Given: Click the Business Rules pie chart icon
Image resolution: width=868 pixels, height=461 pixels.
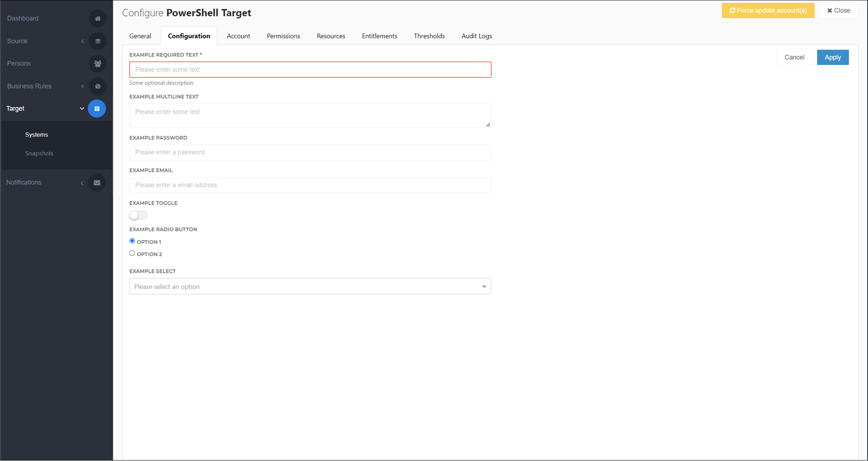Looking at the screenshot, I should (x=98, y=86).
